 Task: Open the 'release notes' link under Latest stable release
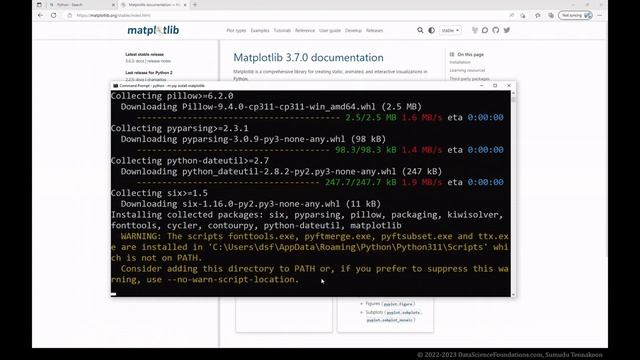point(159,61)
